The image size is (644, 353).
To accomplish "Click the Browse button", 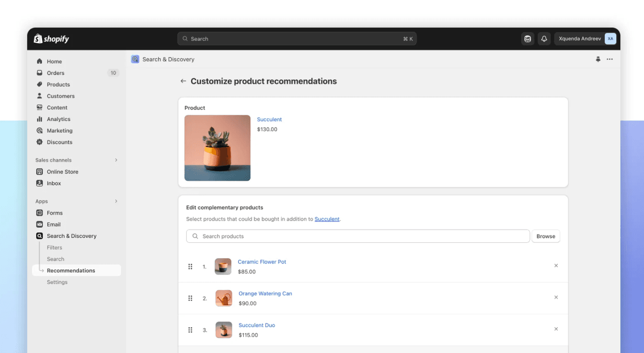I will pos(546,237).
